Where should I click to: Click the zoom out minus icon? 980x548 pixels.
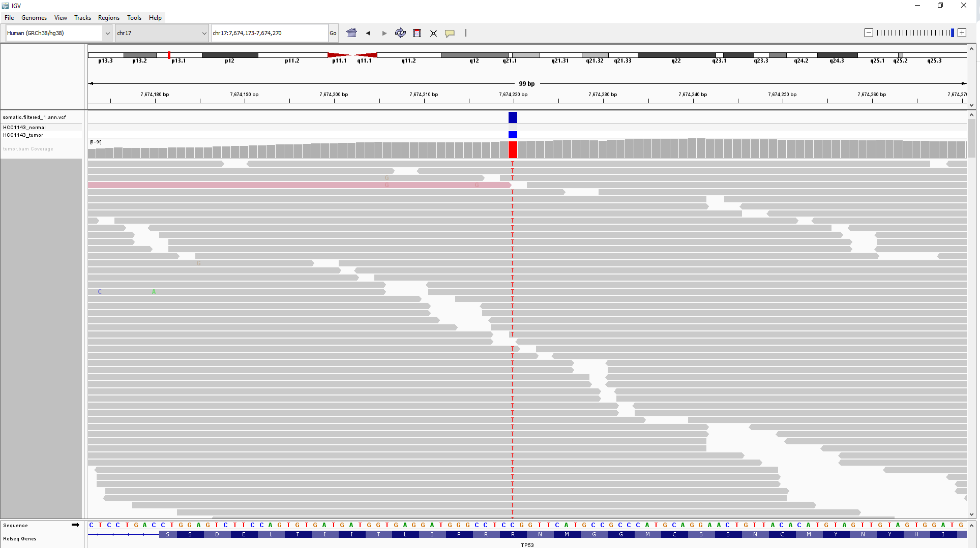pos(868,33)
